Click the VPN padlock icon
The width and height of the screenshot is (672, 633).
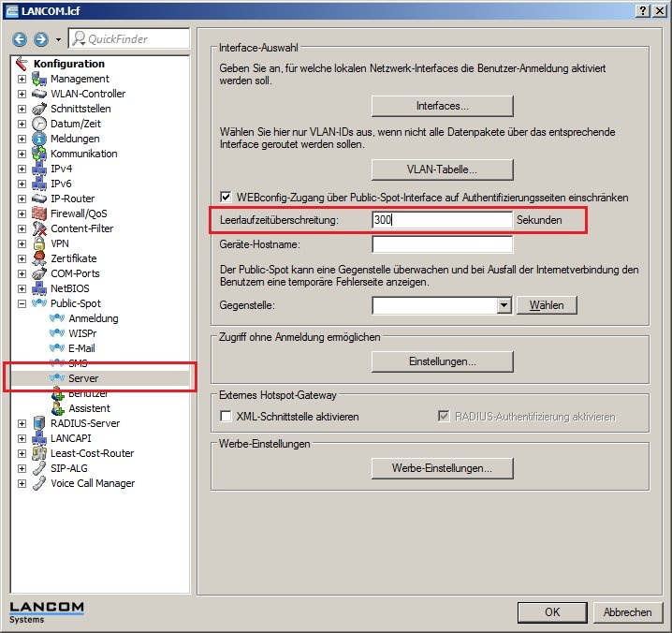[x=39, y=243]
